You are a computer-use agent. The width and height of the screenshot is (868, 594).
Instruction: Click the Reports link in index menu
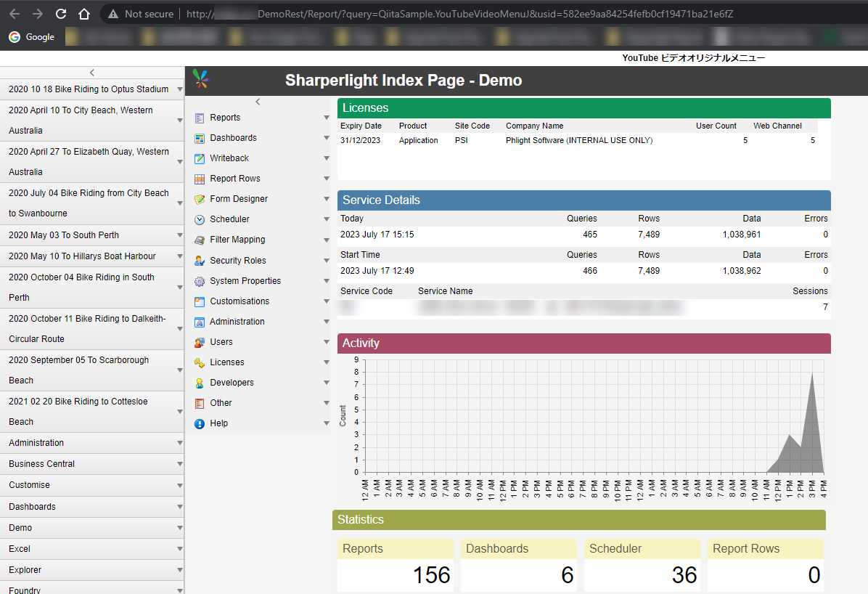point(225,118)
